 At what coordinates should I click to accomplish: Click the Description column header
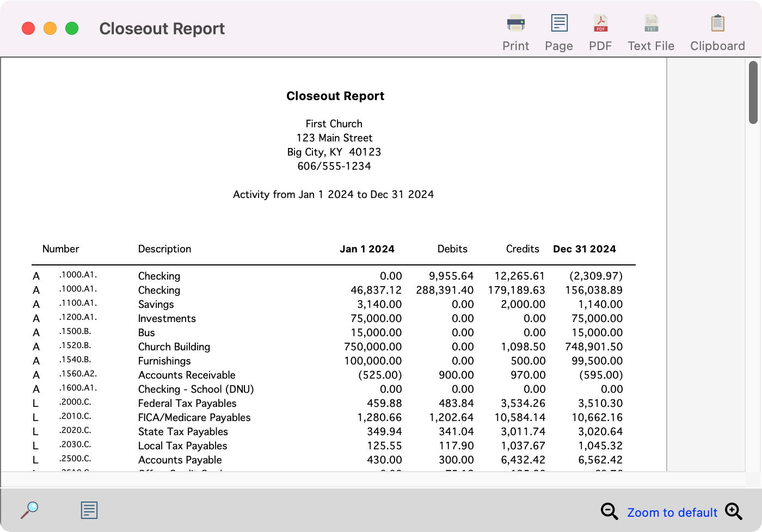(164, 249)
